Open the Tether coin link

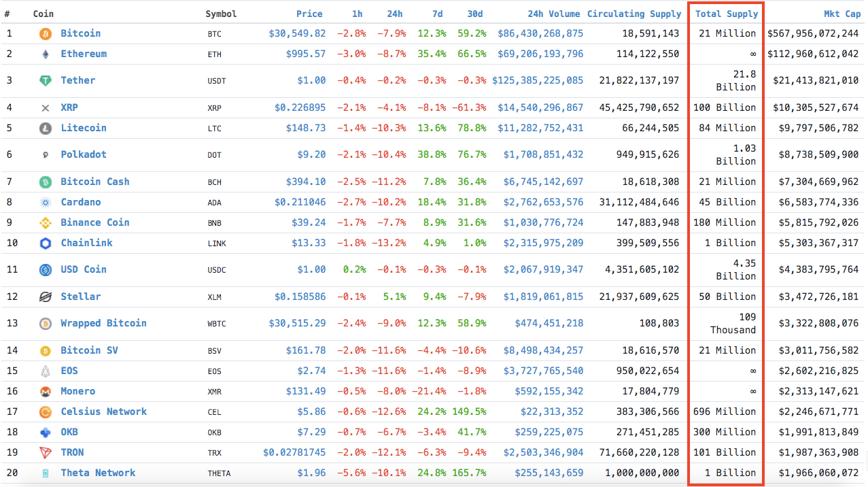pos(77,80)
